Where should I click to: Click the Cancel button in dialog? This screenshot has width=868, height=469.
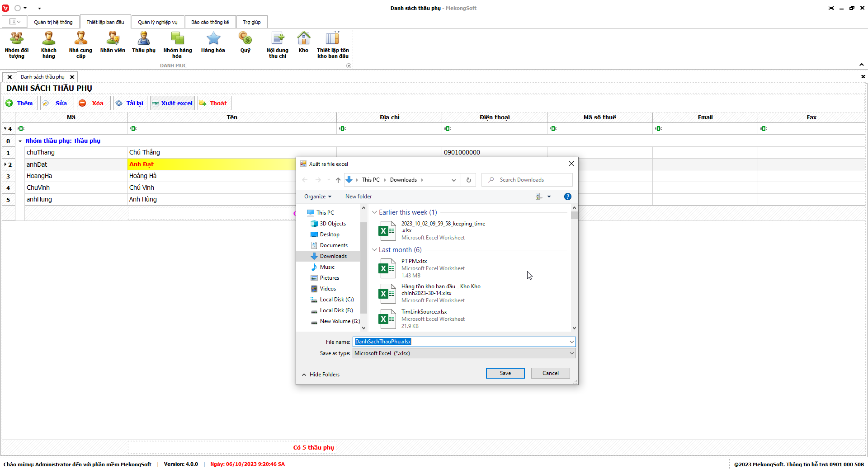(550, 373)
